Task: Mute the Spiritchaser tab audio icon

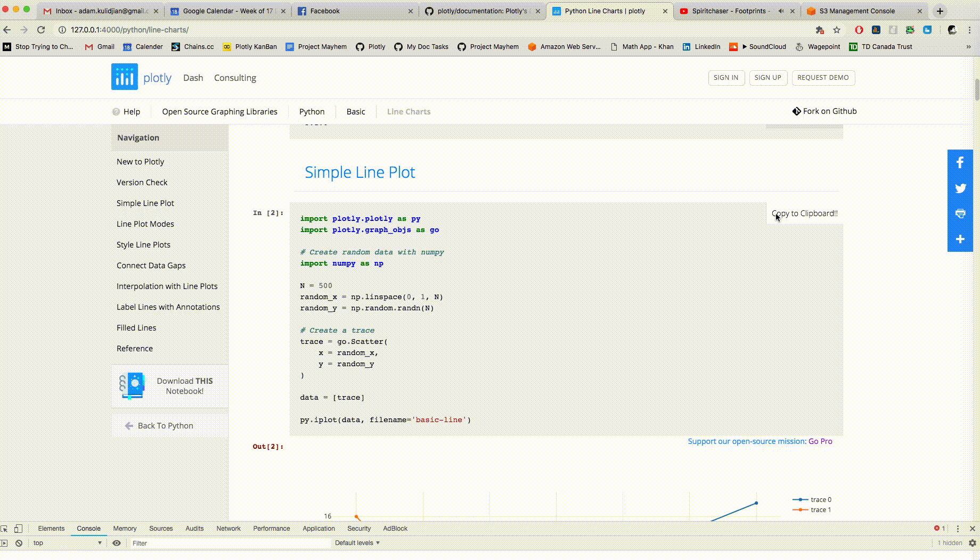Action: pyautogui.click(x=781, y=11)
